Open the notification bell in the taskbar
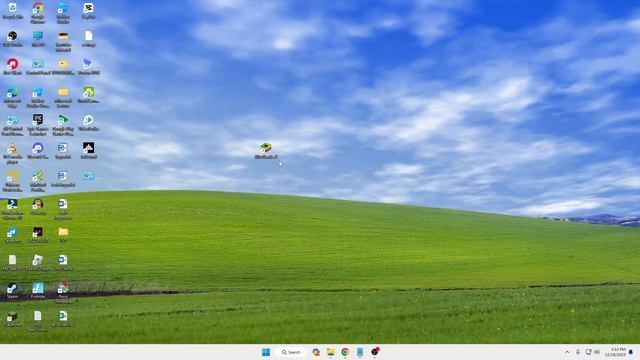This screenshot has width=640, height=360. (631, 352)
